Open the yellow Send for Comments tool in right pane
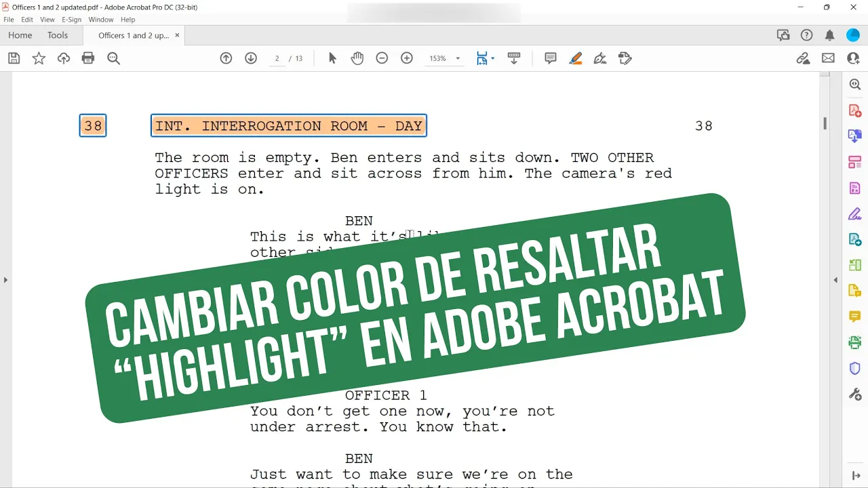This screenshot has width=868, height=488. click(854, 291)
